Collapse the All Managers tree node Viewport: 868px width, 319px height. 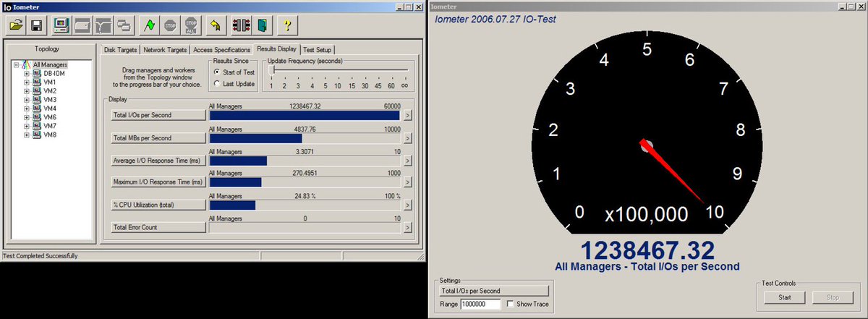point(17,65)
